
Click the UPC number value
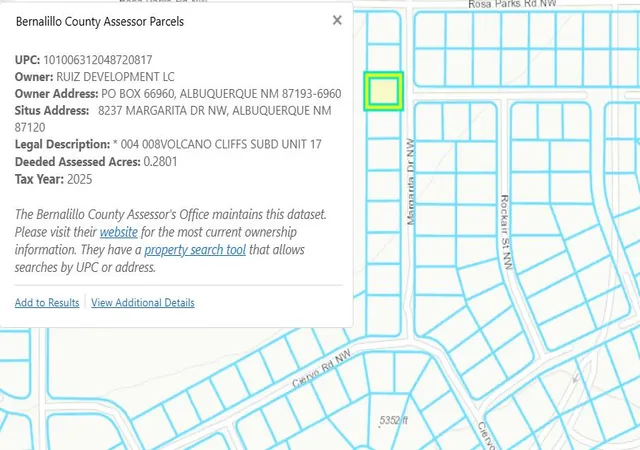click(98, 60)
